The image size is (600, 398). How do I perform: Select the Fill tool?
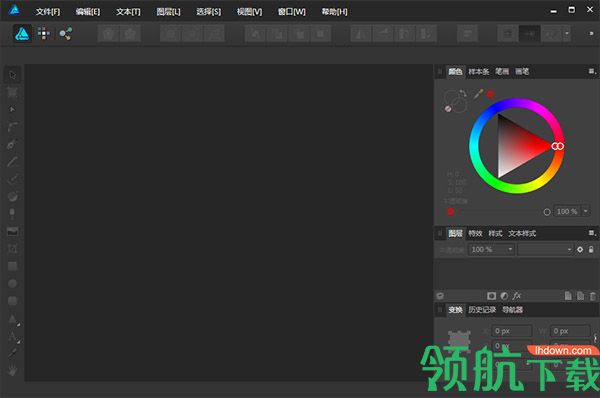tap(12, 196)
